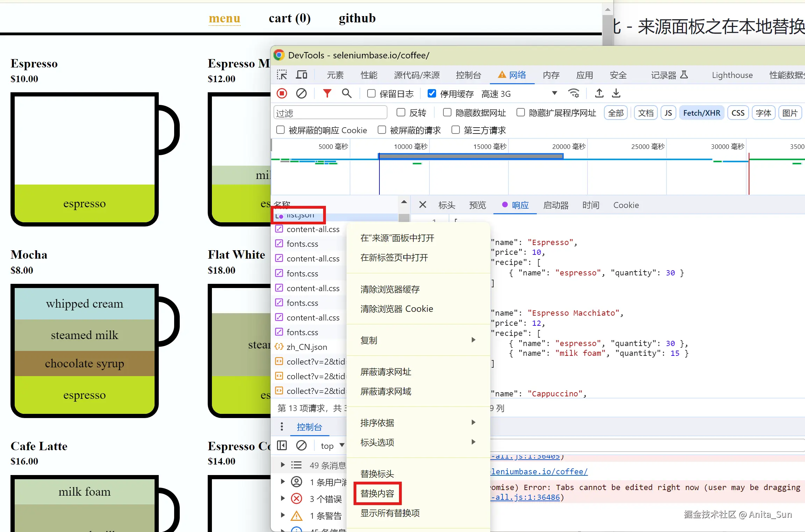This screenshot has width=805, height=532.
Task: Close the request details pane X
Action: click(x=423, y=205)
